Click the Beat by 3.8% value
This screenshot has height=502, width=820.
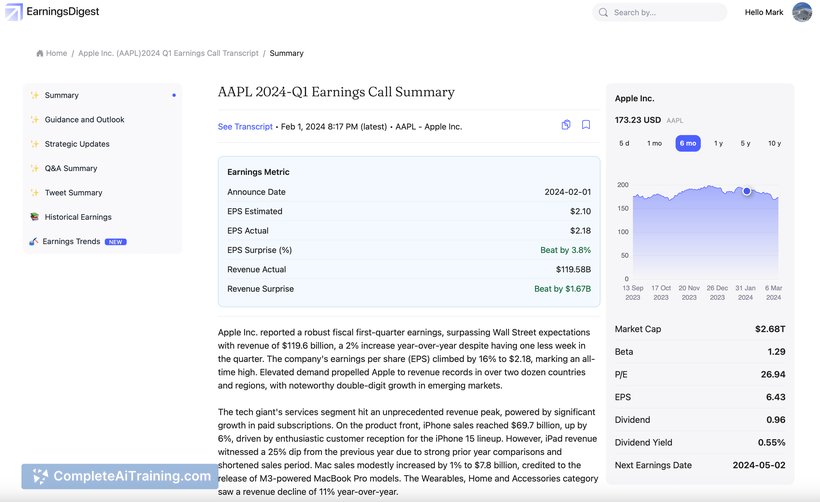[x=566, y=250]
